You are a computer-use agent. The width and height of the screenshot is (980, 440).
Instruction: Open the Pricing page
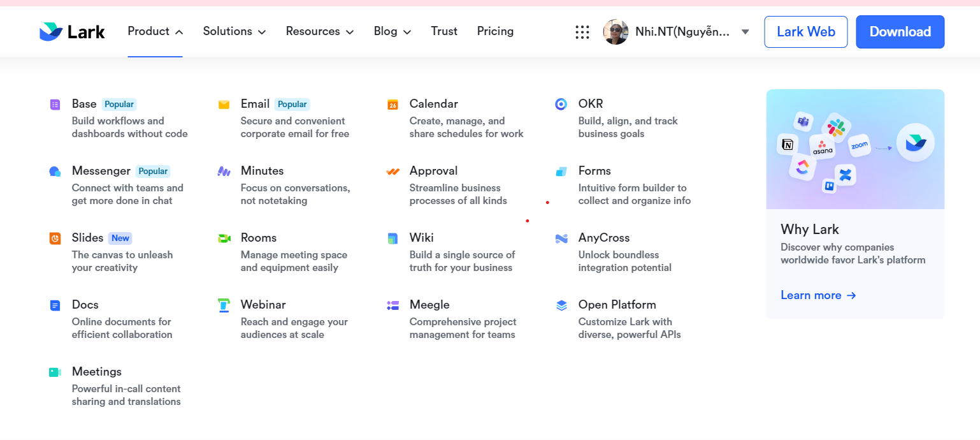pos(495,31)
